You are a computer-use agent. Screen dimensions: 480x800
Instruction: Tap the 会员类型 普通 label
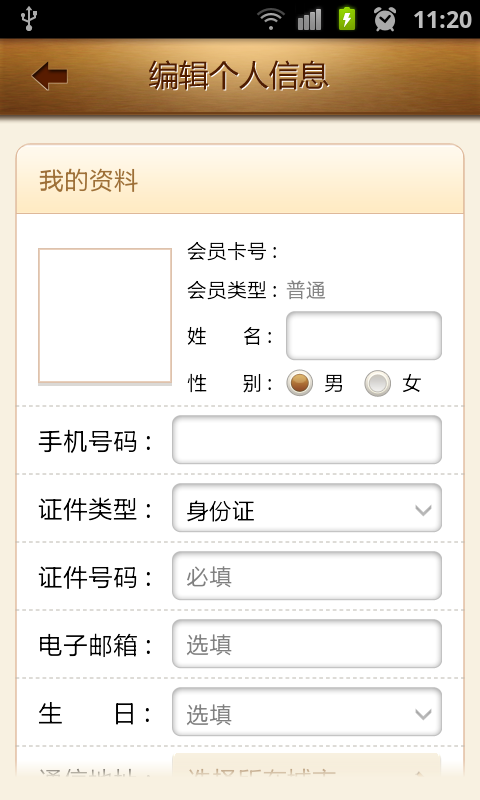256,290
